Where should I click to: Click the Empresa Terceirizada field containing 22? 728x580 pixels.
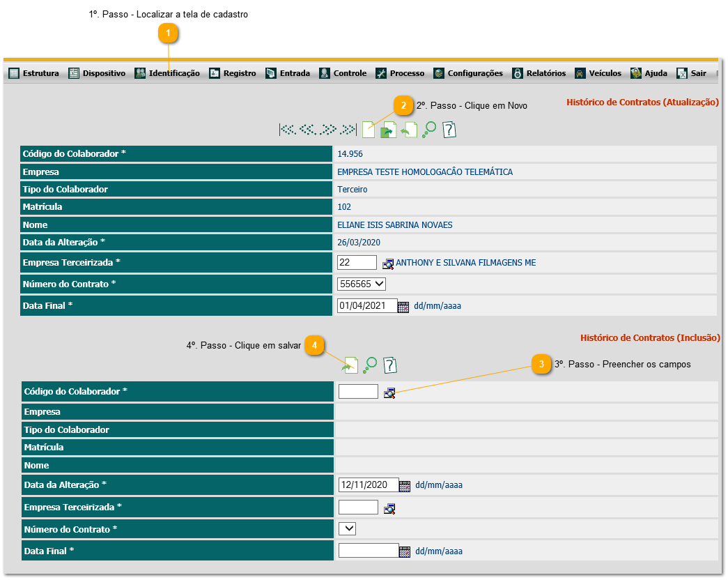tap(357, 263)
